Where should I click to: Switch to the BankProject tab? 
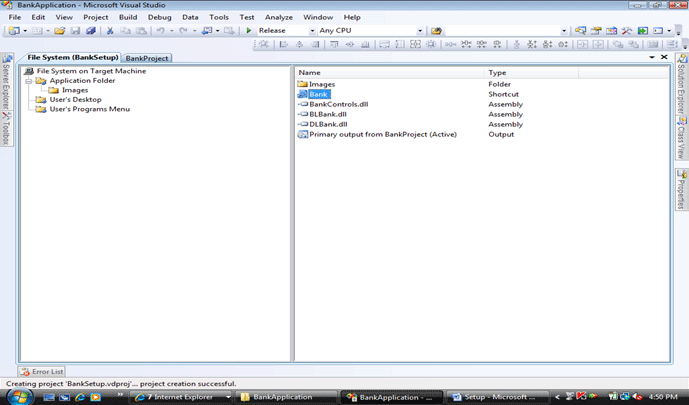pyautogui.click(x=147, y=58)
